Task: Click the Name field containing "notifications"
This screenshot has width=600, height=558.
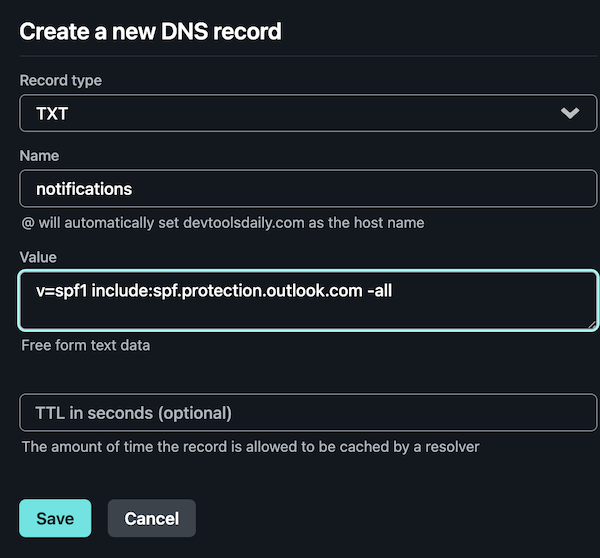Action: (x=308, y=188)
